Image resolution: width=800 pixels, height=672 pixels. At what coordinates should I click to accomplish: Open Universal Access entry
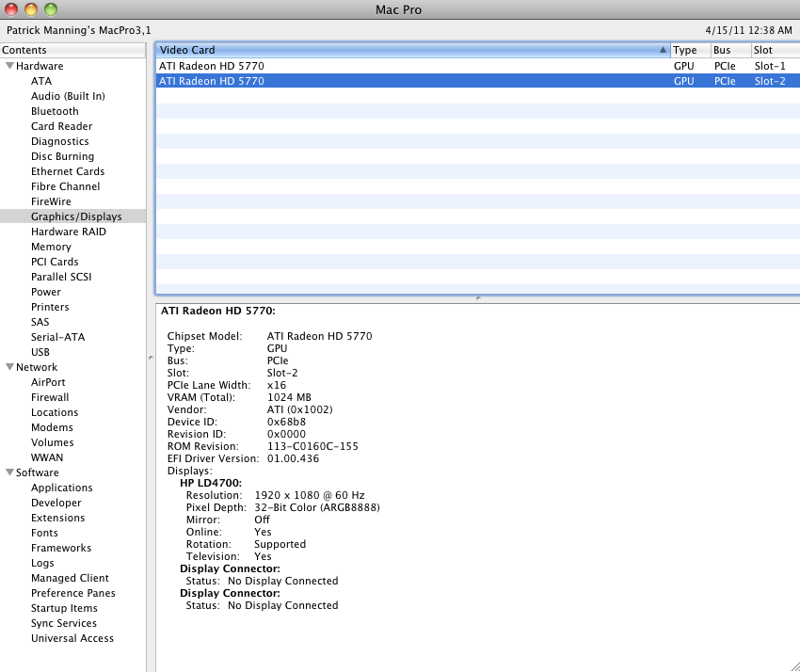click(x=72, y=638)
